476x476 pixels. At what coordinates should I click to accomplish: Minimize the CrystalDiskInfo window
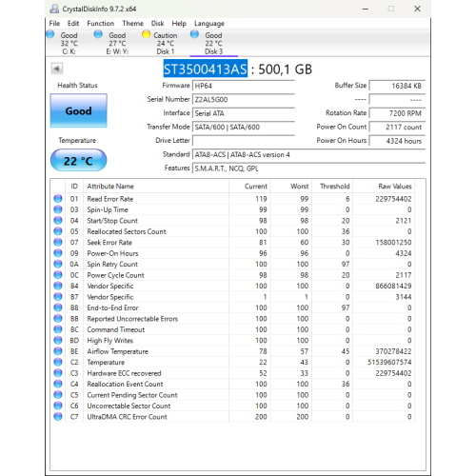366,9
